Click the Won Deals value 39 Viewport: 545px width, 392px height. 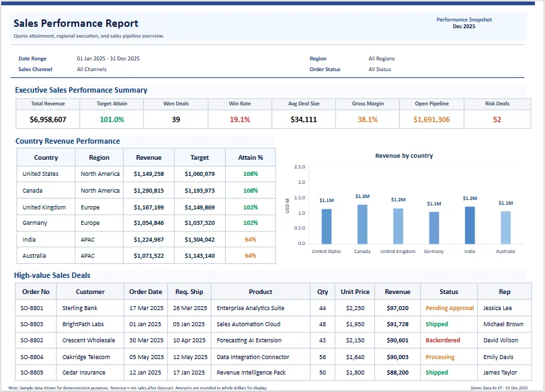[x=176, y=119]
